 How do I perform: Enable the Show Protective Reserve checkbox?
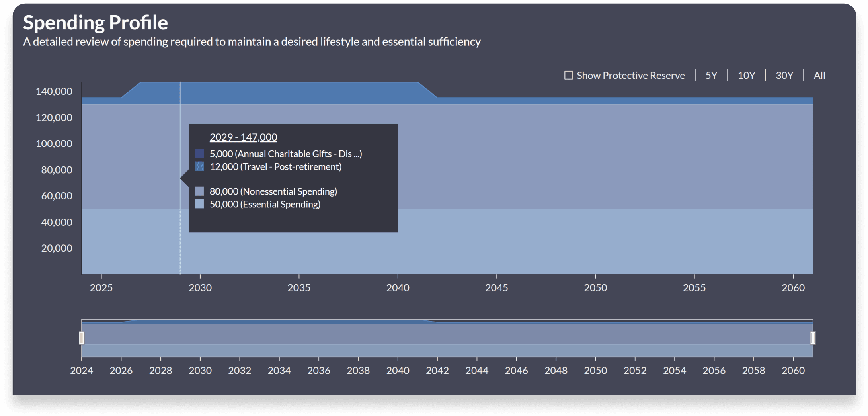click(x=568, y=75)
